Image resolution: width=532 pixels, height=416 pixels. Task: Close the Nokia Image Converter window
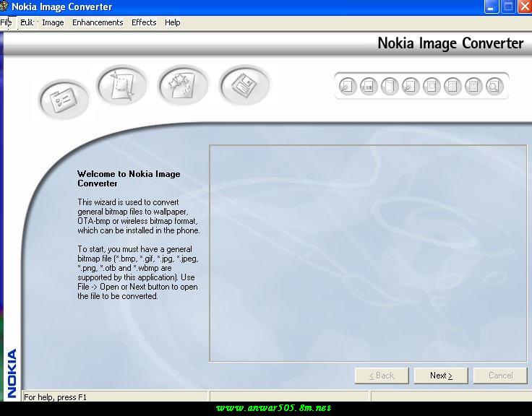pyautogui.click(x=525, y=6)
